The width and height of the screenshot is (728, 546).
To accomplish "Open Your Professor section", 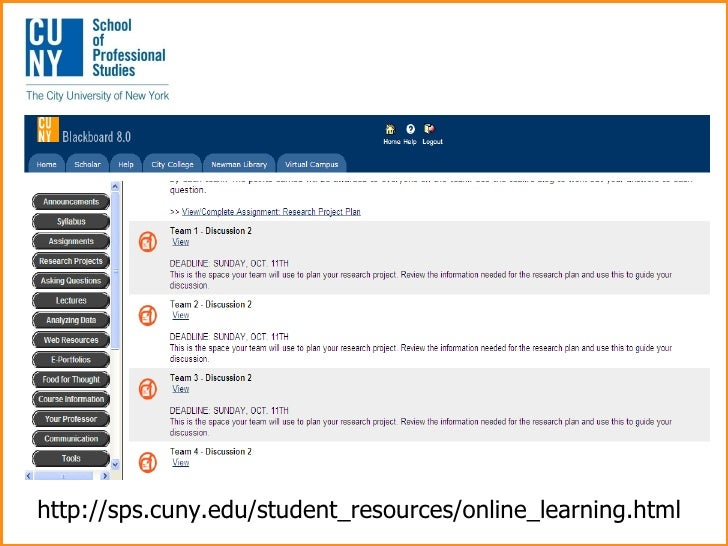I will [x=71, y=419].
